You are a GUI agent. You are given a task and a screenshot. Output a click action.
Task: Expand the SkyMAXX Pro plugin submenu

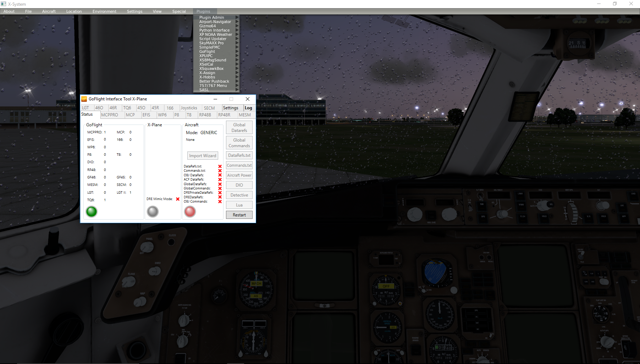click(x=211, y=43)
